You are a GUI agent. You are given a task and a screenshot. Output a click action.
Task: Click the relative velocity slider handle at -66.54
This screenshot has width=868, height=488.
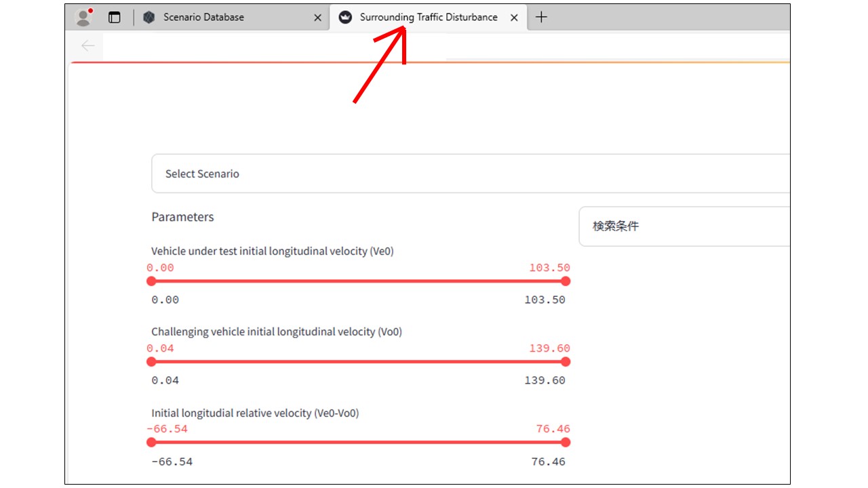point(151,443)
